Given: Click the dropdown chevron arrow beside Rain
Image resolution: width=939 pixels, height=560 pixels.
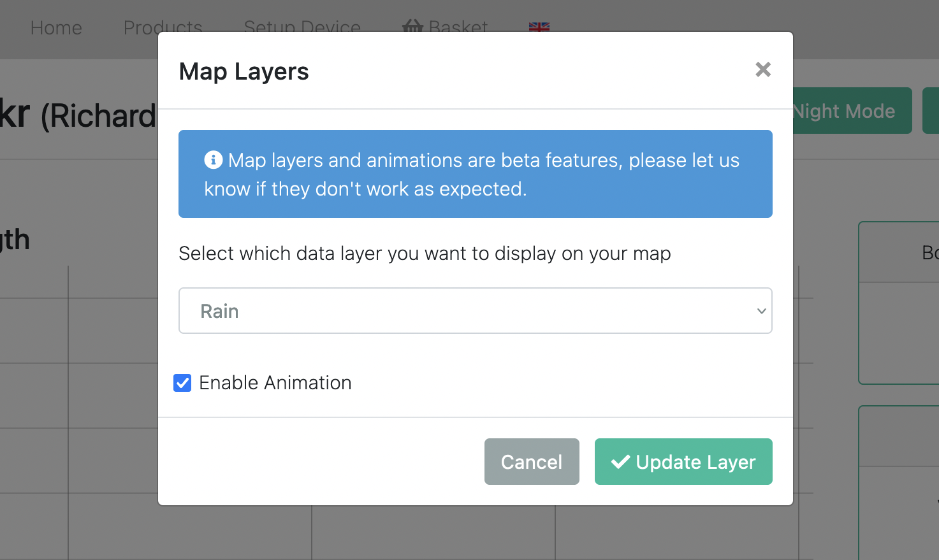Looking at the screenshot, I should coord(761,311).
